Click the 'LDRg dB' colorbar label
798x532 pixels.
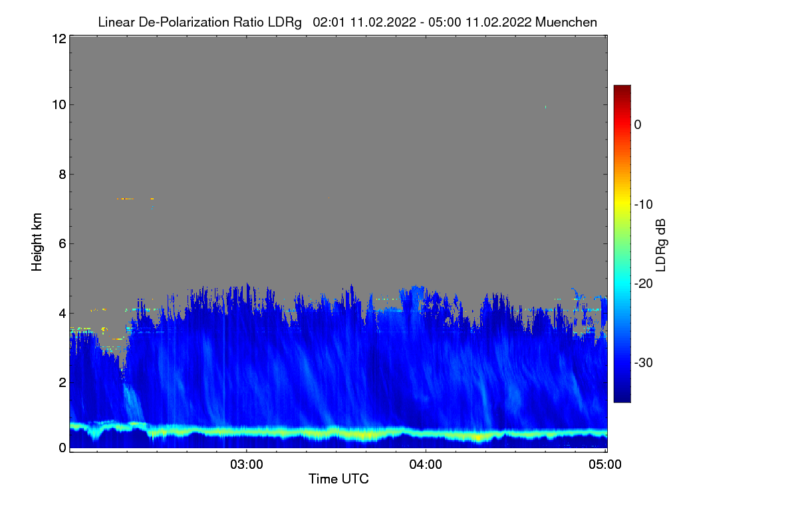660,244
